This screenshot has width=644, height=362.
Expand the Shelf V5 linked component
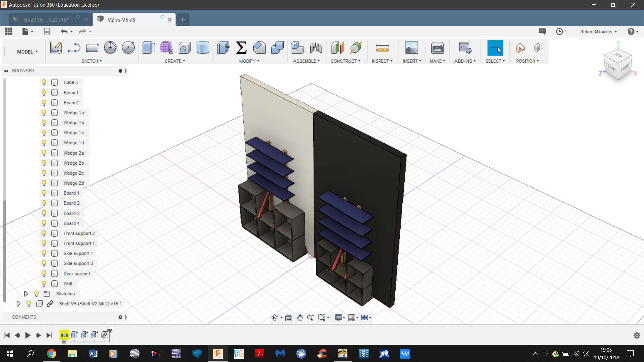coord(18,304)
